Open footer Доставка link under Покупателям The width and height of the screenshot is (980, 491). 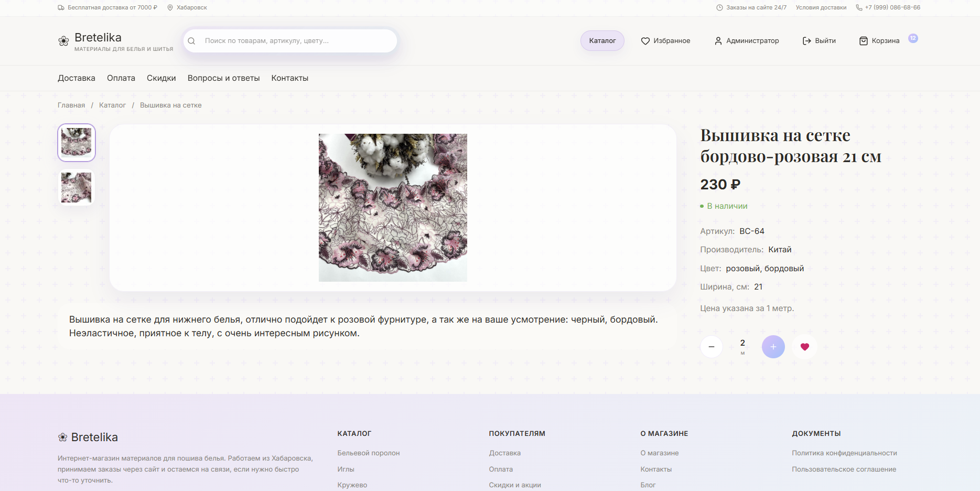(505, 453)
